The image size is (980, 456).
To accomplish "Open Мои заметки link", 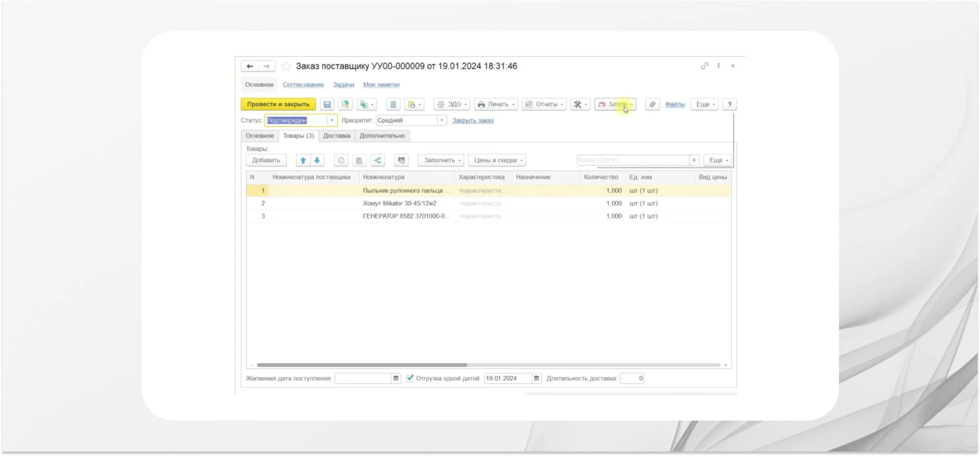I will 381,85.
